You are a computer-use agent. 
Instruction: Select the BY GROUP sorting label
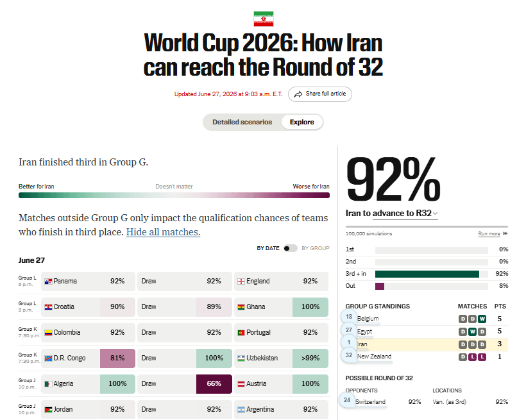point(316,248)
